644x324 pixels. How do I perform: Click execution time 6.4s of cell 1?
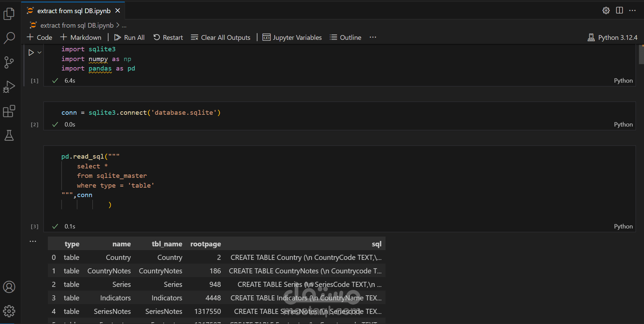coord(70,81)
